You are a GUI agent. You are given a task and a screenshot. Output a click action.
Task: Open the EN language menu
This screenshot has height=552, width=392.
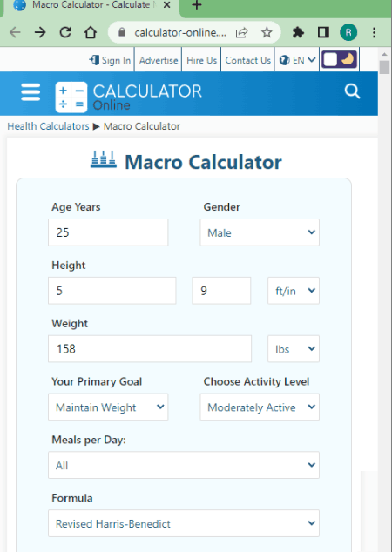297,60
